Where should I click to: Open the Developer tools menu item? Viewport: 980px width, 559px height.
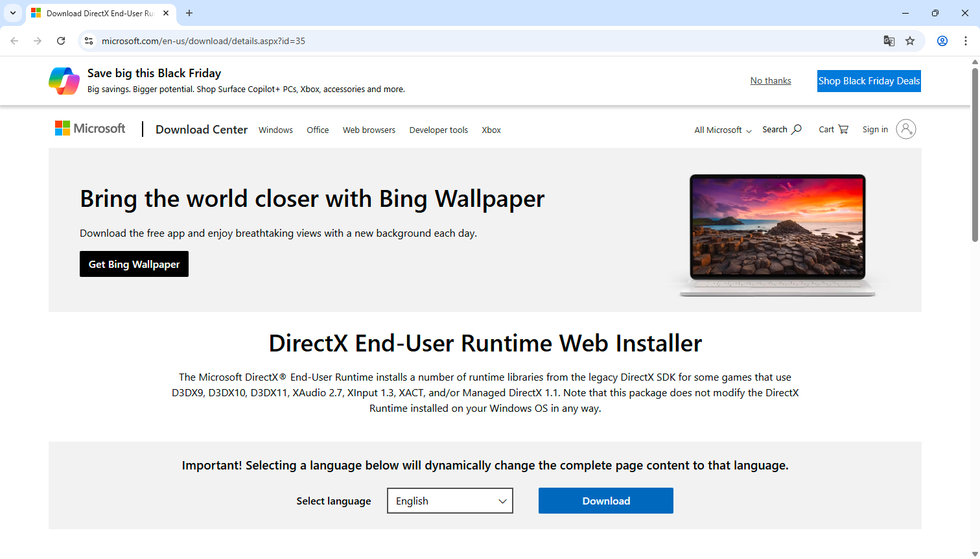point(439,130)
